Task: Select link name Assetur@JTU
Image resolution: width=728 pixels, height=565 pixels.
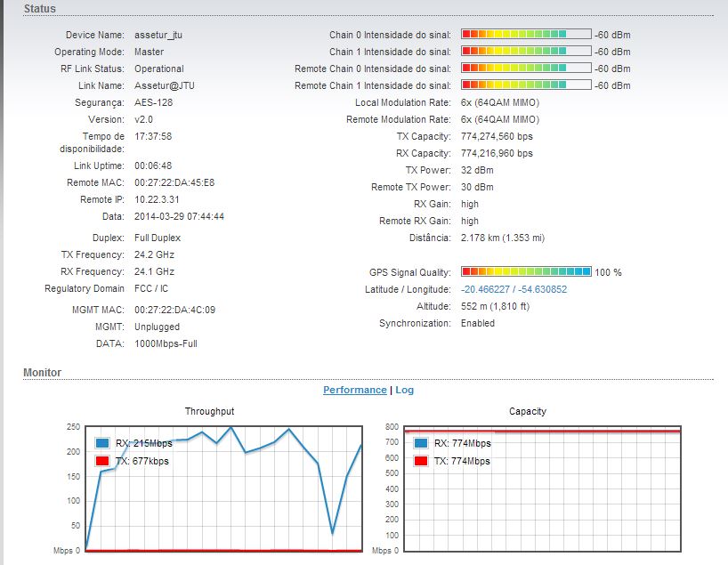Action: click(165, 85)
